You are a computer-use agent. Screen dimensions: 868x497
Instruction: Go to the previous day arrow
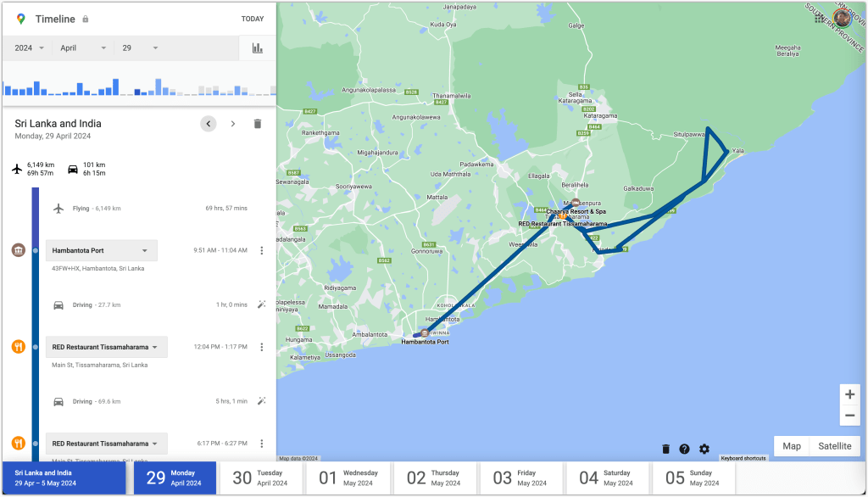tap(209, 124)
